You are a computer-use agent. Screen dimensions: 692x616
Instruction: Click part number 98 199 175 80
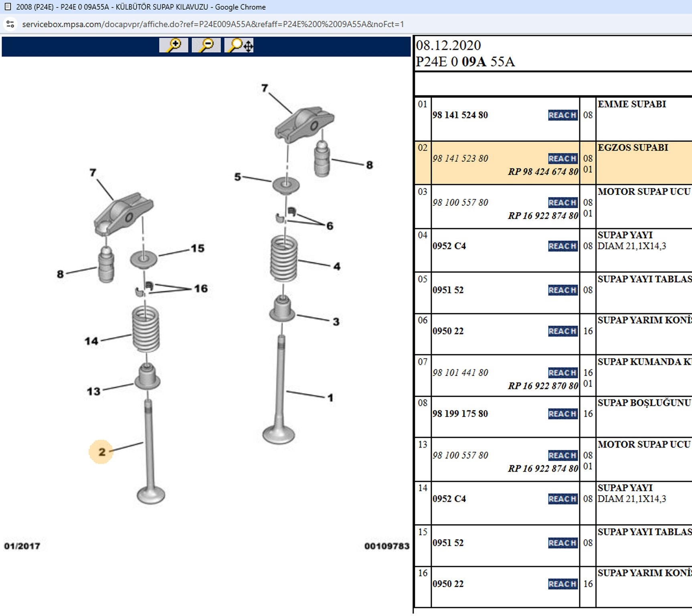coord(460,413)
